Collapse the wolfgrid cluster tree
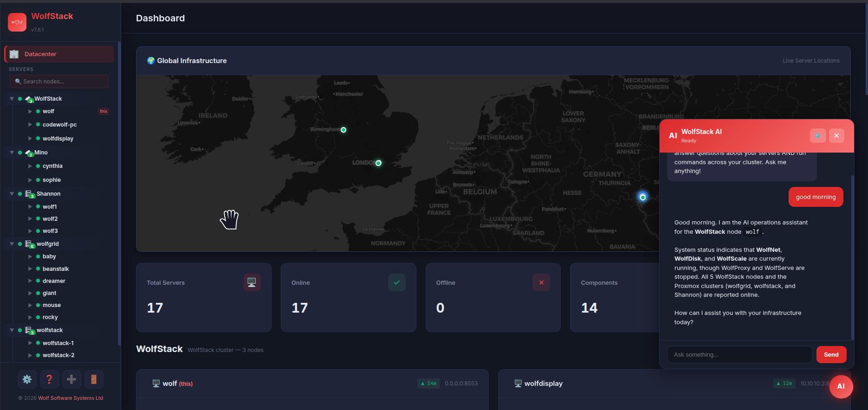868x410 pixels. pos(12,244)
